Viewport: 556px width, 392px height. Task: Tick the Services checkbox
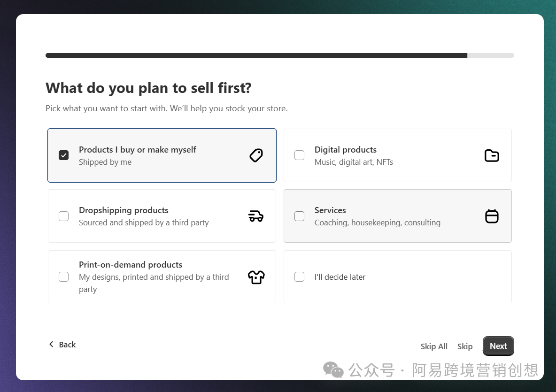pyautogui.click(x=299, y=216)
